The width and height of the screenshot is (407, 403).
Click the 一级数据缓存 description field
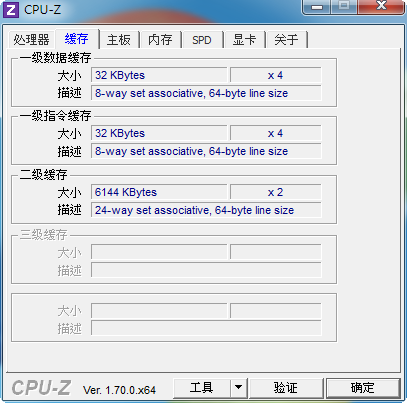[206, 93]
